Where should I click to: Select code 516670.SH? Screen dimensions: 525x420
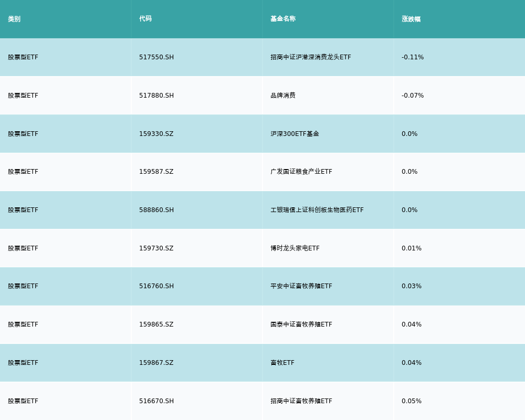point(156,401)
